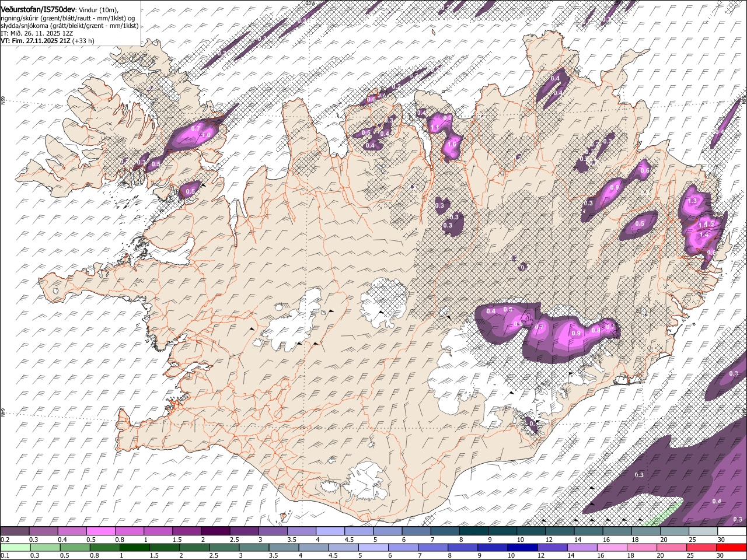Pick the lower-row blue swatch between 8 and 9
This screenshot has height=560, width=747.
463,547
